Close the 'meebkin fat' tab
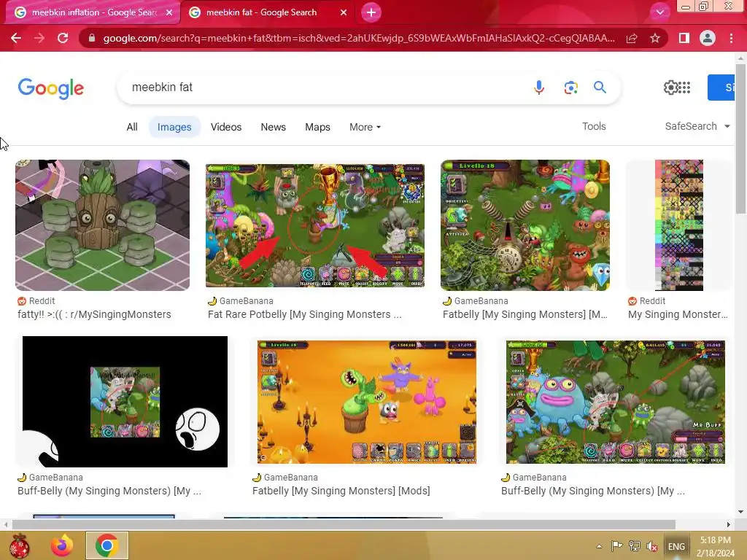747x560 pixels. point(344,13)
